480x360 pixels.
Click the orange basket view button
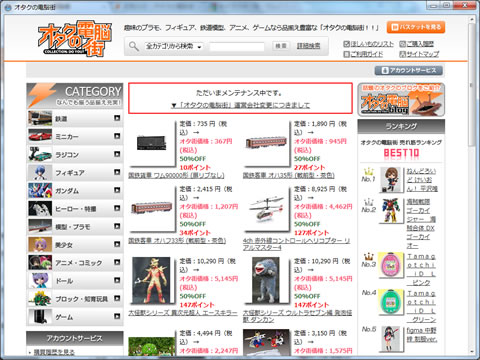(416, 27)
